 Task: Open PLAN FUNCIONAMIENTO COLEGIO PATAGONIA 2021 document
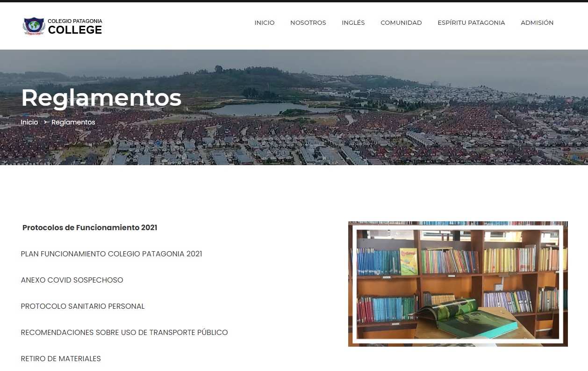pyautogui.click(x=112, y=254)
